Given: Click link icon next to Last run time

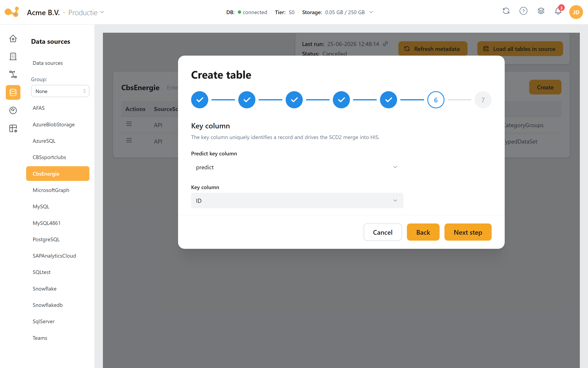Looking at the screenshot, I should click(386, 44).
